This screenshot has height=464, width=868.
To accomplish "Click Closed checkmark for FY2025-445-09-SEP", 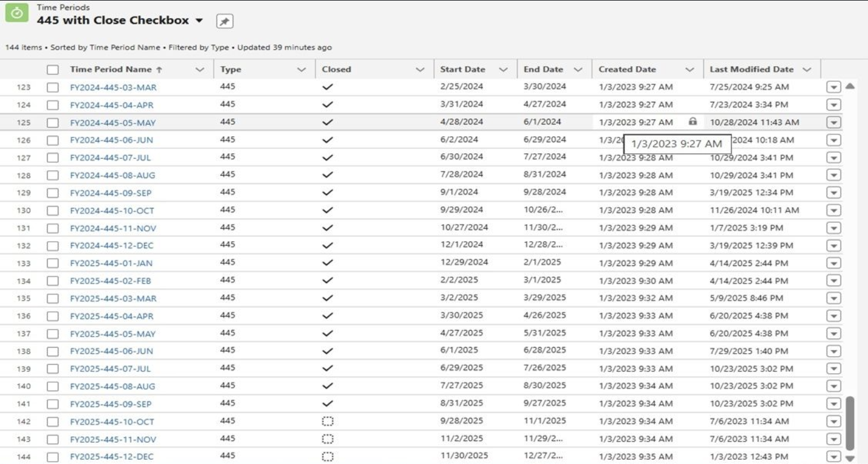I will coord(327,403).
